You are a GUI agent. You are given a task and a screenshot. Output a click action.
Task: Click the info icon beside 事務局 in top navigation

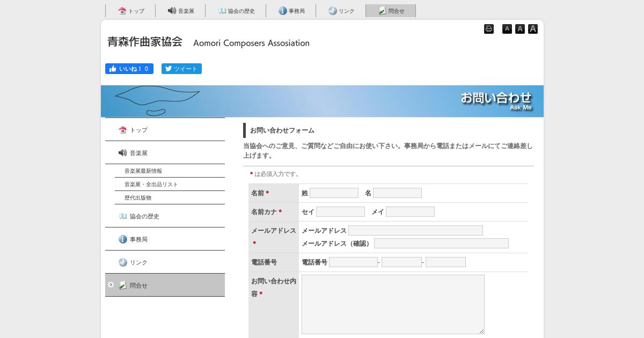point(283,11)
